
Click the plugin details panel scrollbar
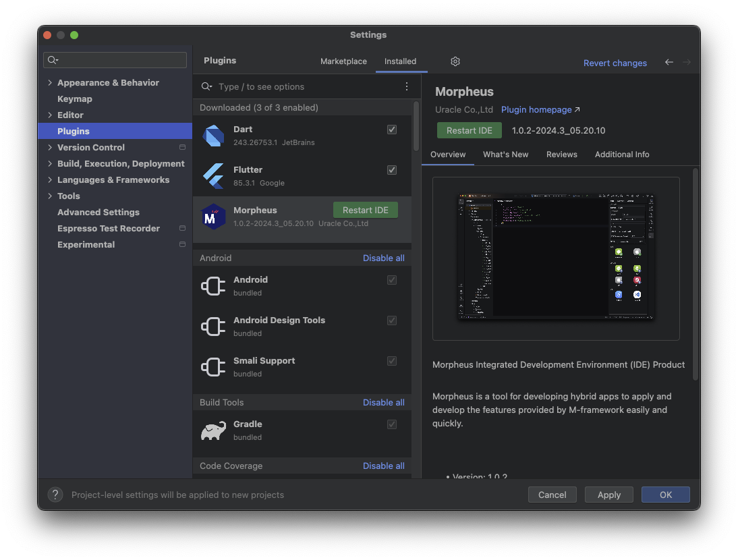696,274
